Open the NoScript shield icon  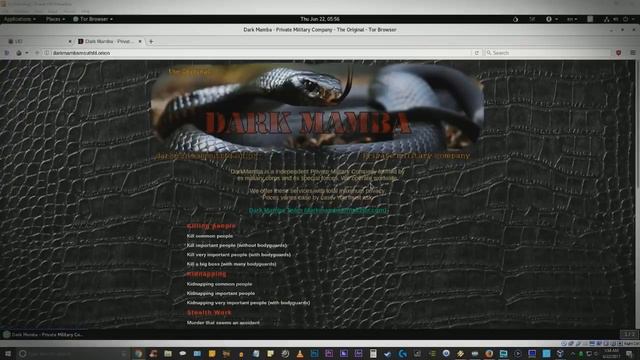click(619, 53)
